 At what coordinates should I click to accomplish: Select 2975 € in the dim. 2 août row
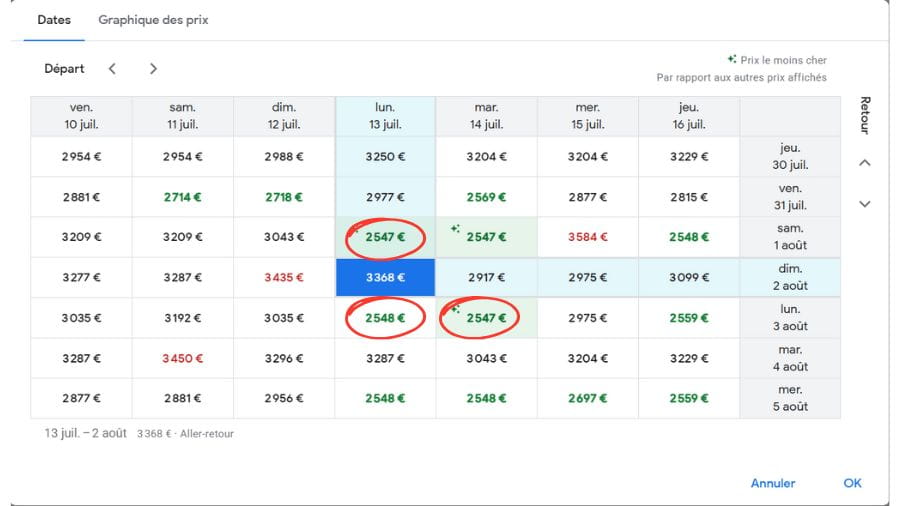point(587,278)
